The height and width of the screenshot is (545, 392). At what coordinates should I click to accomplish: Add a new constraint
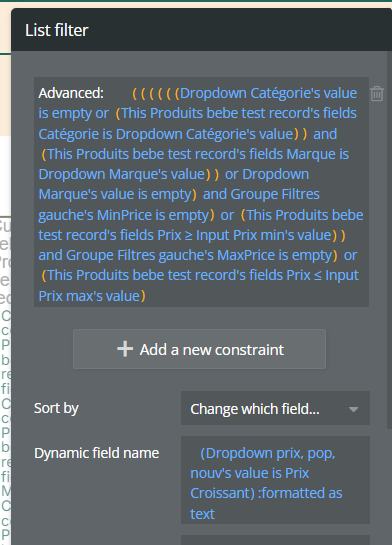pyautogui.click(x=199, y=349)
